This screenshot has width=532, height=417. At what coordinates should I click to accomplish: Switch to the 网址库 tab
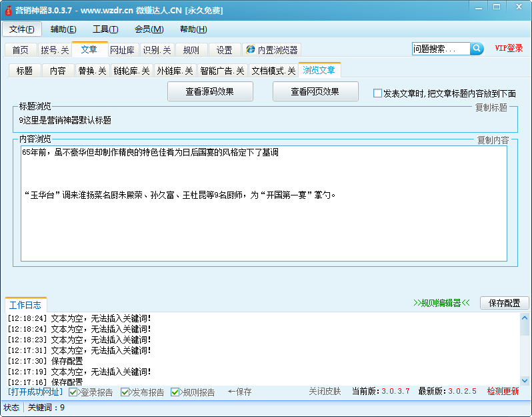[x=122, y=50]
